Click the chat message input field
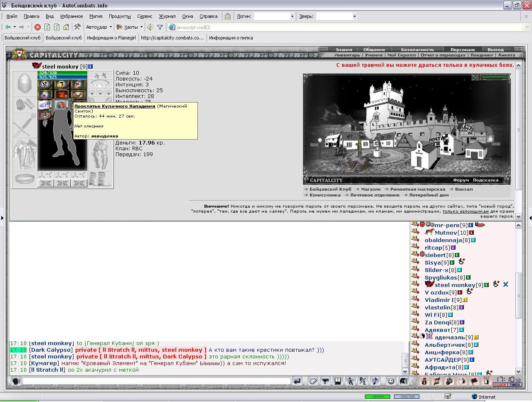532x402 pixels. tap(156, 381)
